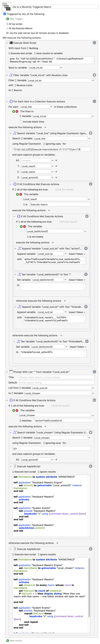Viewport: 100px width, 644px height.
Task: Click red minus above the Local_lastActionID condition
Action: (24, 227)
